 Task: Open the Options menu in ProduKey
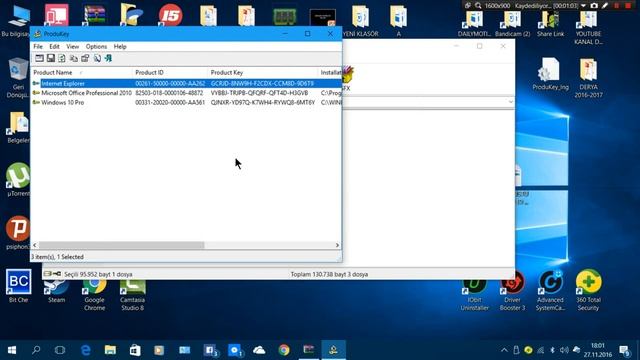[x=96, y=47]
